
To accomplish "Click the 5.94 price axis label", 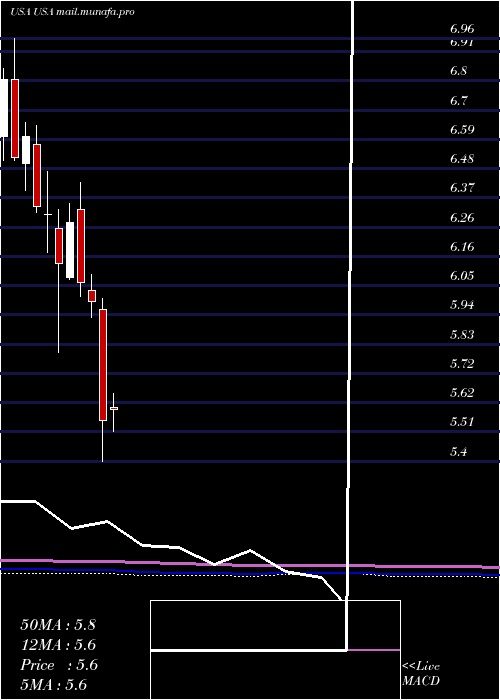I will pos(462,305).
